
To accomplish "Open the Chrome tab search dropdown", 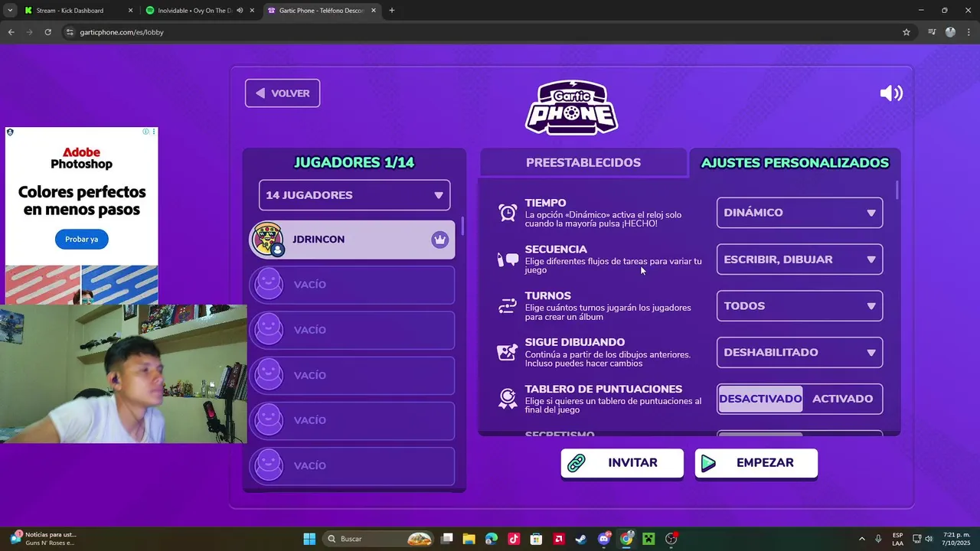I will (9, 11).
